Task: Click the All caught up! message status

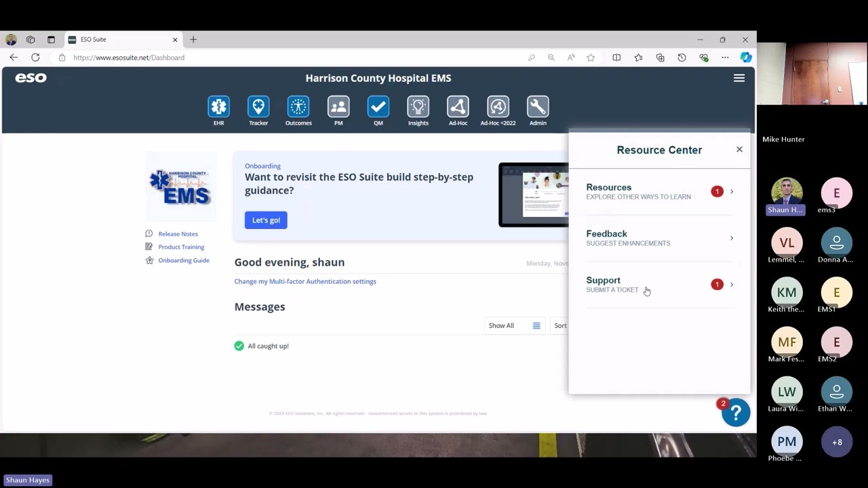Action: coord(262,346)
